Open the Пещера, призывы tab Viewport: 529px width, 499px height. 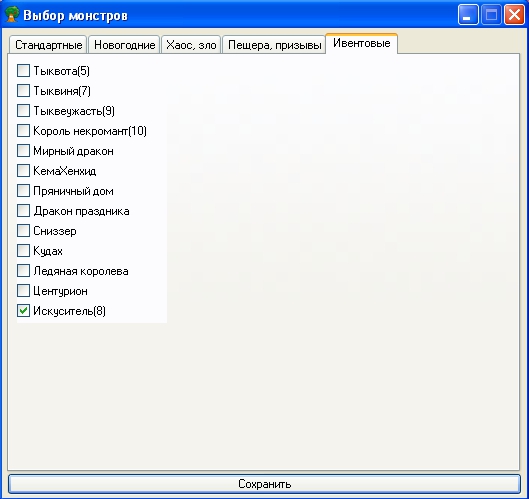[274, 45]
